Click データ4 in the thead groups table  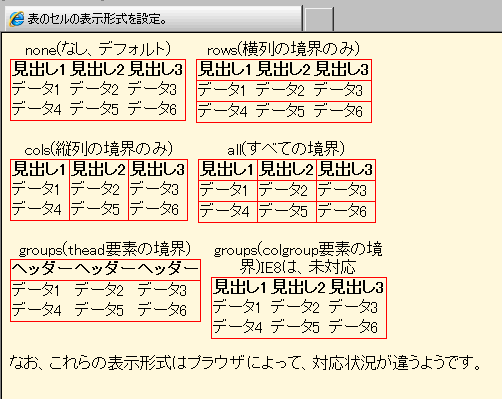click(x=36, y=310)
